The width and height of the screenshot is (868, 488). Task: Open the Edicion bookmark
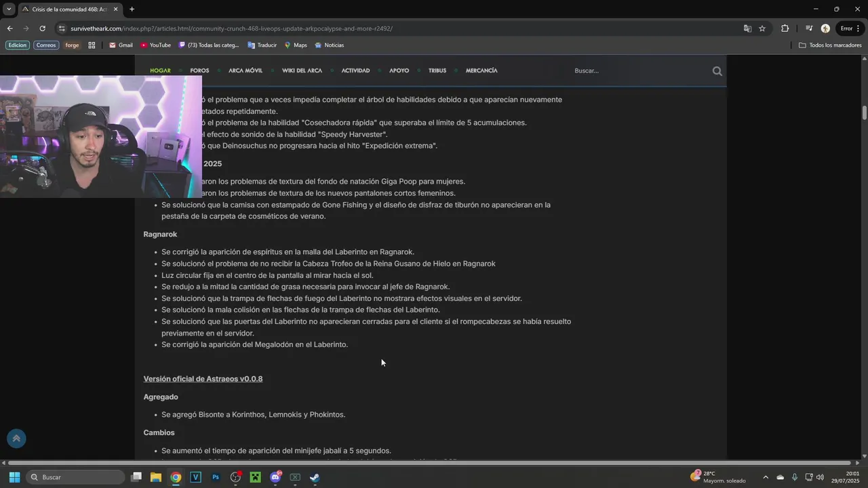(18, 45)
